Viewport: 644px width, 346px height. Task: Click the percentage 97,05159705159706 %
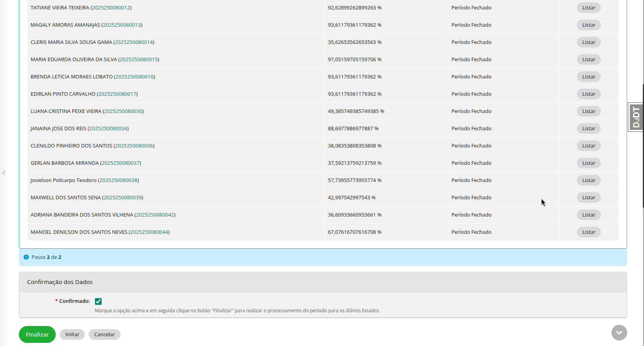(x=355, y=59)
